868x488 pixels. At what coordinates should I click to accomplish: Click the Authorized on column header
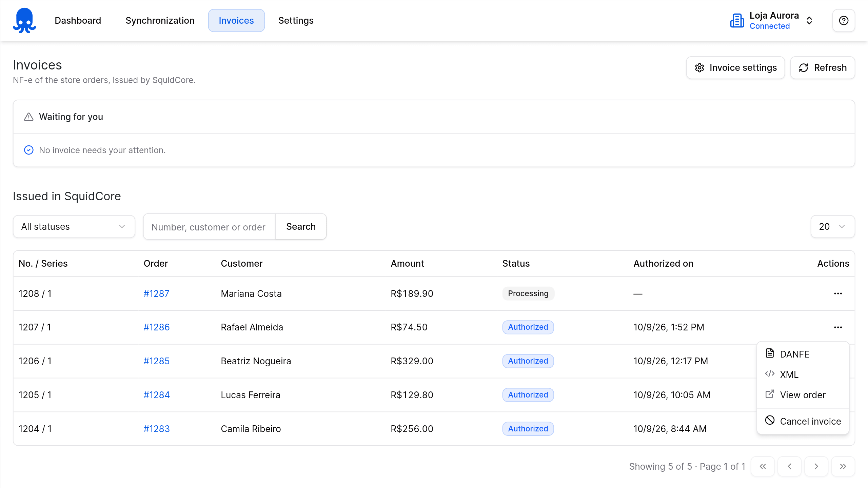pyautogui.click(x=664, y=264)
